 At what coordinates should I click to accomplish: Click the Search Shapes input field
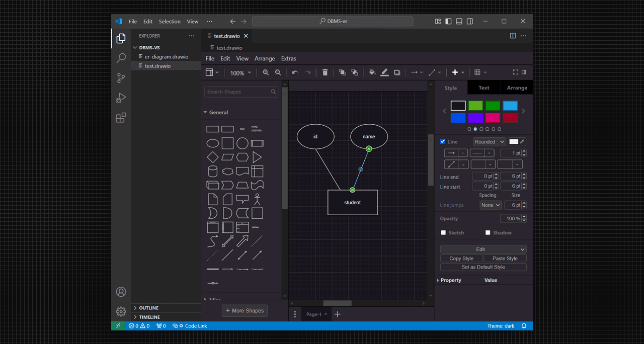[x=237, y=92]
